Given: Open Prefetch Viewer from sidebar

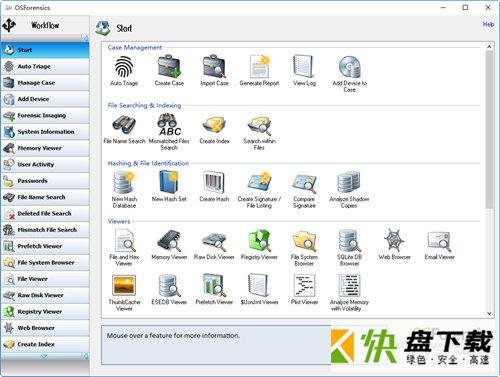Looking at the screenshot, I should coord(45,246).
